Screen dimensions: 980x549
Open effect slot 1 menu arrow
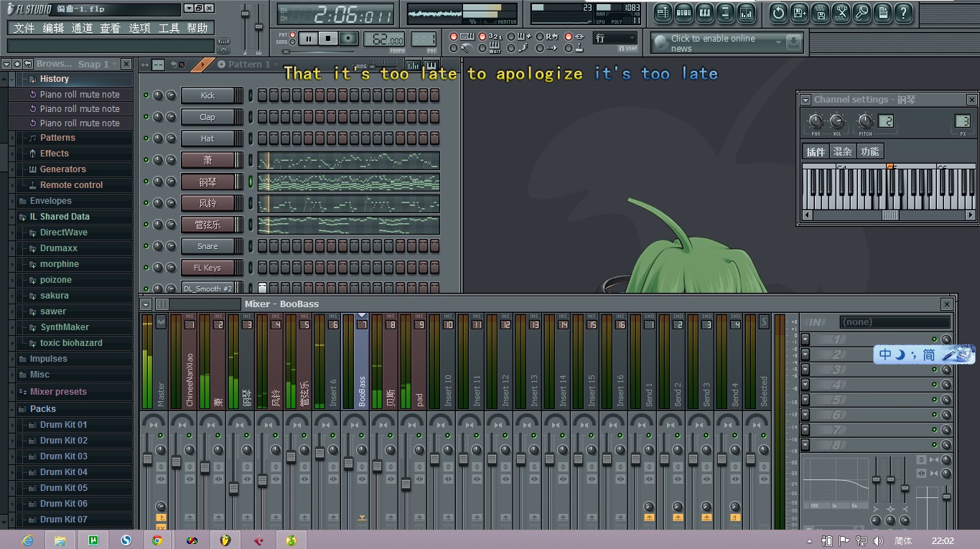click(x=806, y=339)
